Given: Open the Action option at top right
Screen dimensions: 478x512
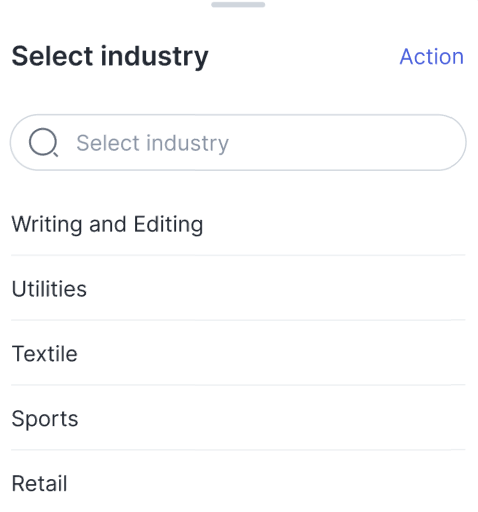Looking at the screenshot, I should click(431, 56).
